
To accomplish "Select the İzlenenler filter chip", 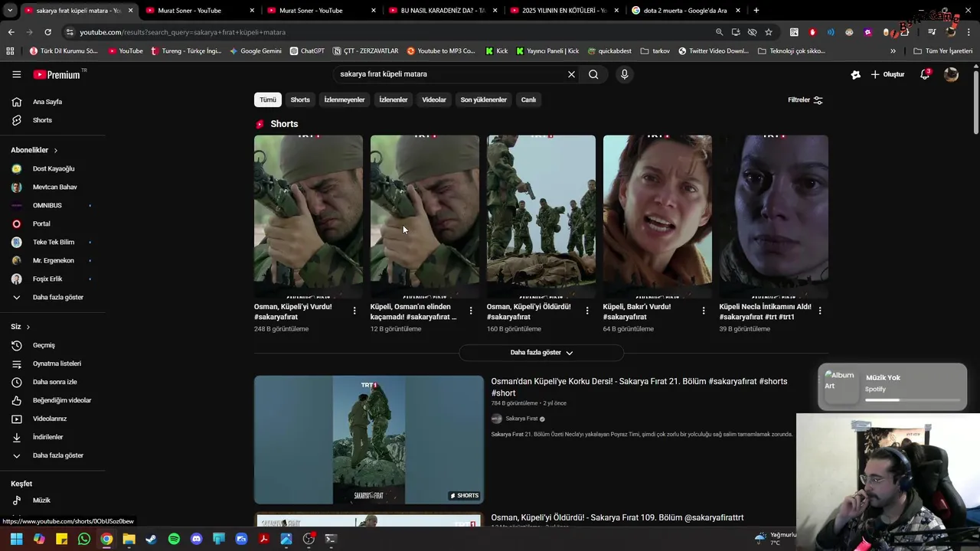I will click(394, 99).
